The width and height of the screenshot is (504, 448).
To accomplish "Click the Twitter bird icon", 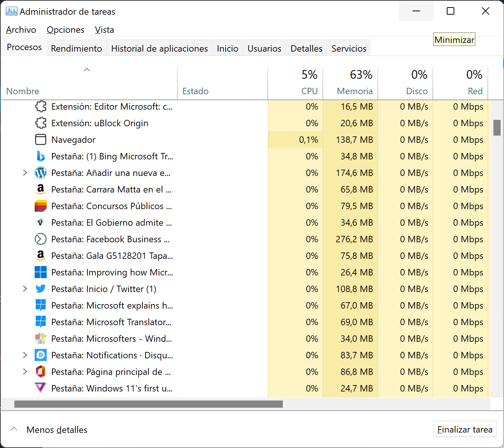I will [x=41, y=289].
